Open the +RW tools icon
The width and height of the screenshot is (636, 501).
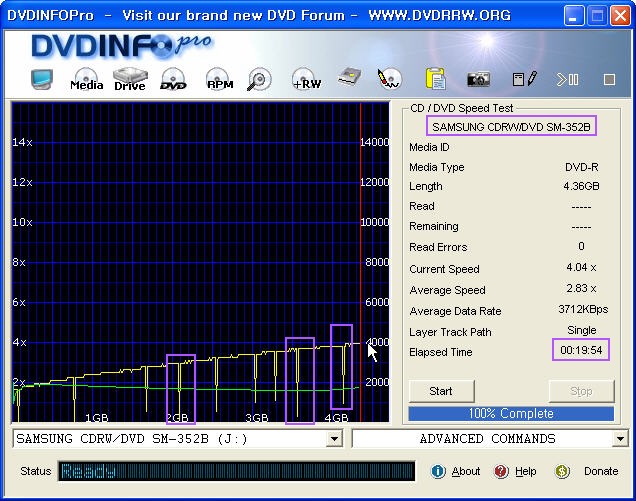[306, 79]
